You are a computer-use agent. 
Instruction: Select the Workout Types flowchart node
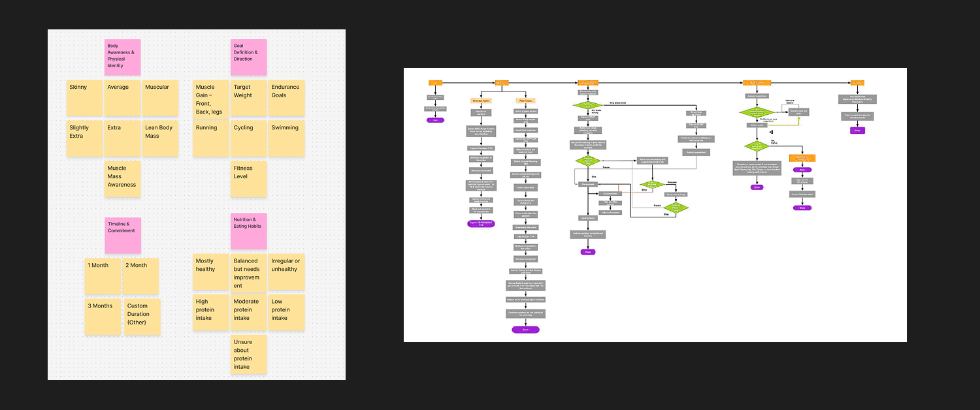pyautogui.click(x=480, y=101)
